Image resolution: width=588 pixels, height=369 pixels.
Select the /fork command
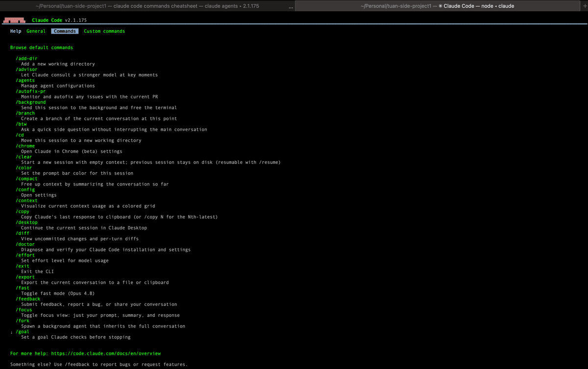coord(23,321)
